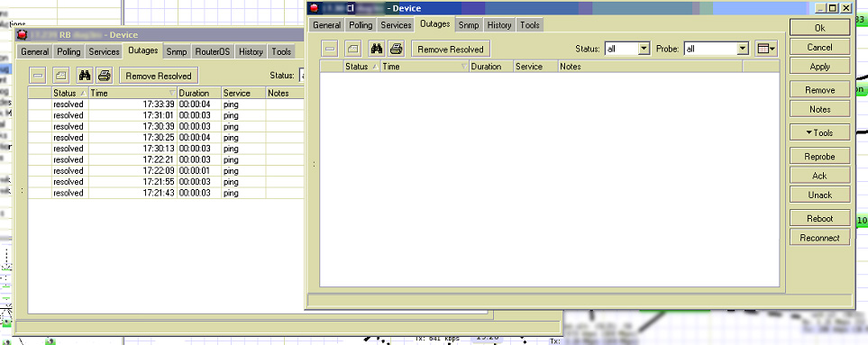
Task: Open the Polling tab in left window
Action: point(69,51)
